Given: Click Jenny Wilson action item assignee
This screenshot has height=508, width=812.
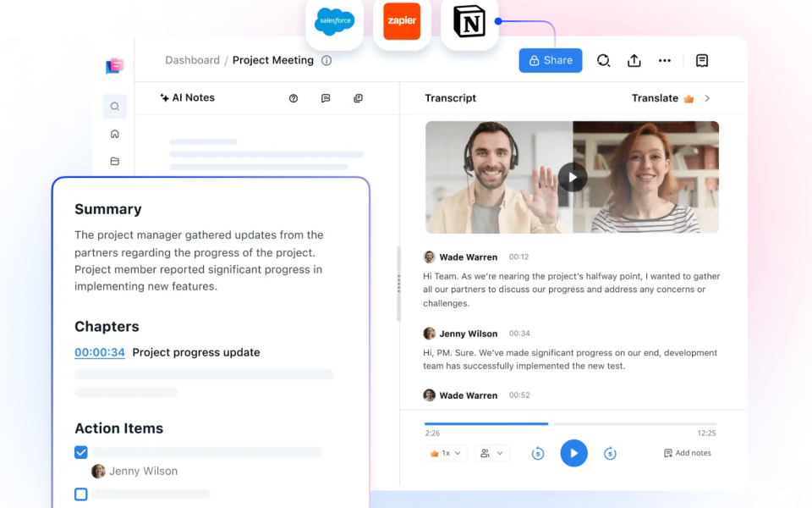Looking at the screenshot, I should pyautogui.click(x=134, y=472).
